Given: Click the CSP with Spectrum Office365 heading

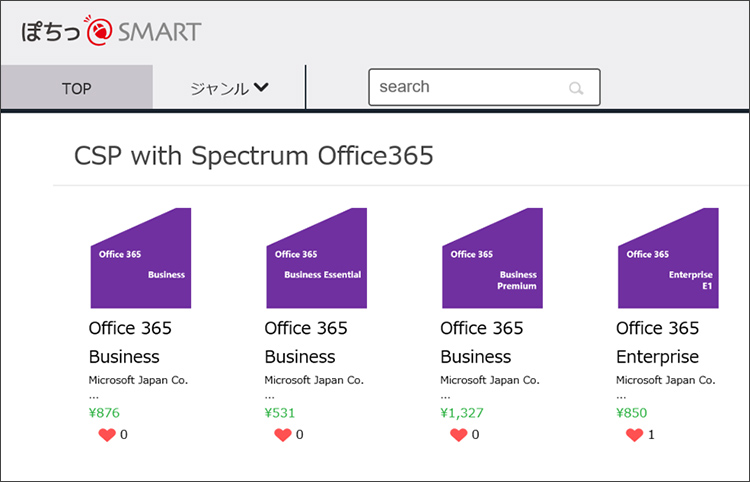Looking at the screenshot, I should click(254, 156).
